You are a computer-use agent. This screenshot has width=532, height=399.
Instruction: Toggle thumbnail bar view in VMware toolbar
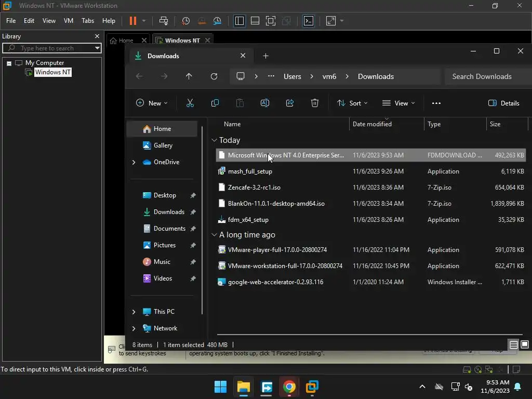click(255, 21)
